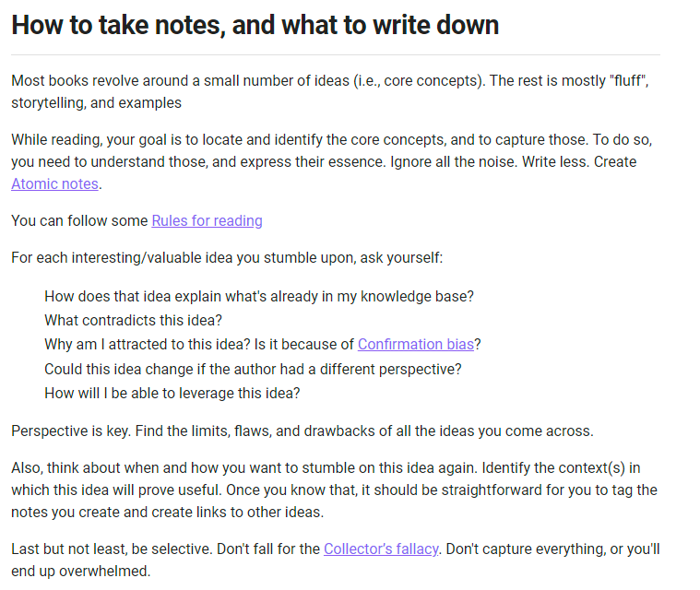Click the text 'You can follow some'

79,220
